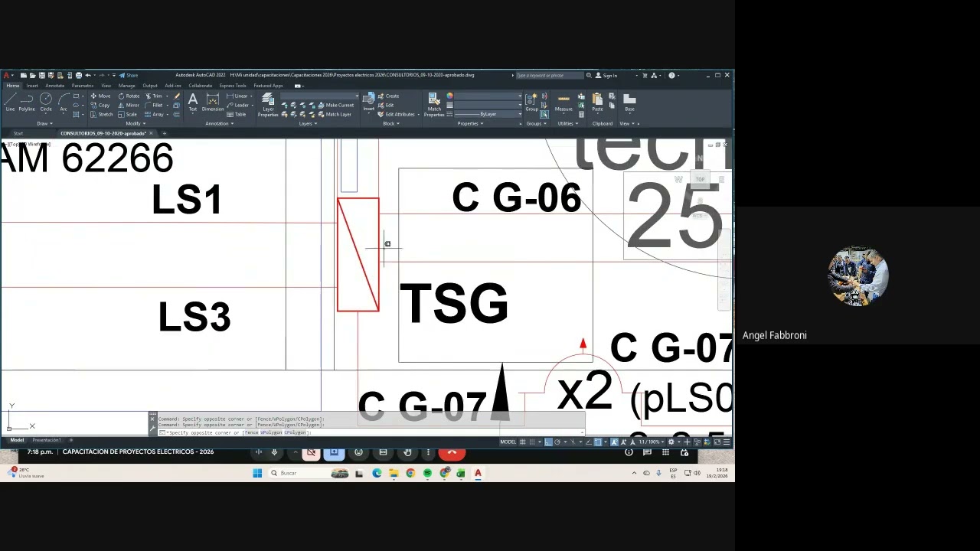The image size is (980, 551).
Task: Click Edit Attributes
Action: 397,115
